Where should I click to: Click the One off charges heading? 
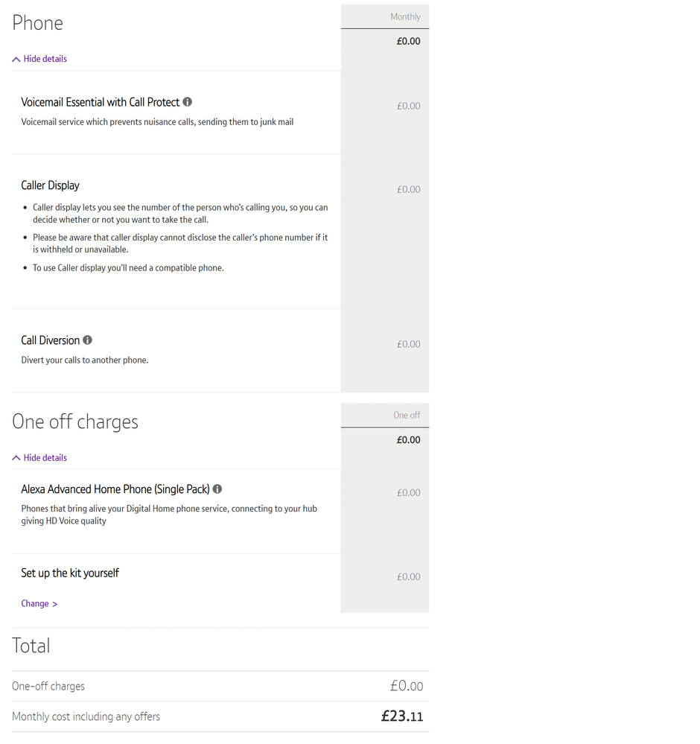coord(75,422)
